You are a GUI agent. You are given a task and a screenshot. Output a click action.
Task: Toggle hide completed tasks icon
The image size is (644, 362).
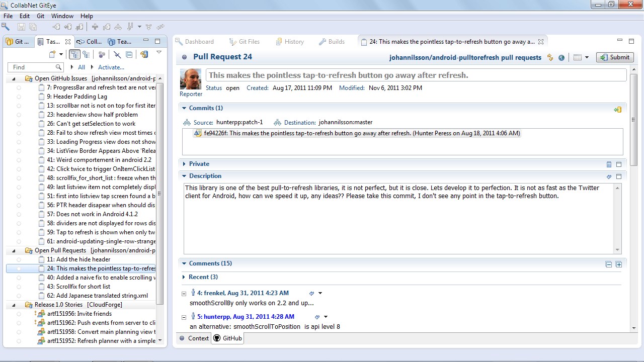(x=117, y=54)
